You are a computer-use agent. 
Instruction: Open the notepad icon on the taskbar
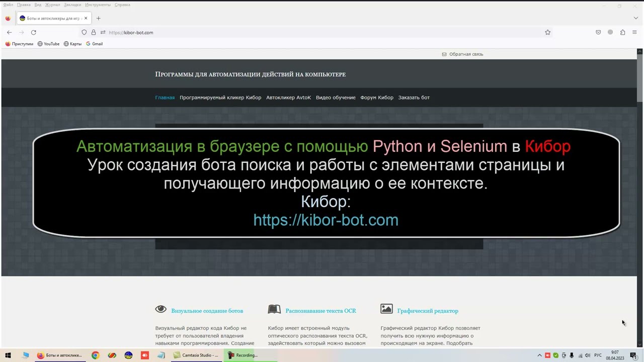coord(161,355)
